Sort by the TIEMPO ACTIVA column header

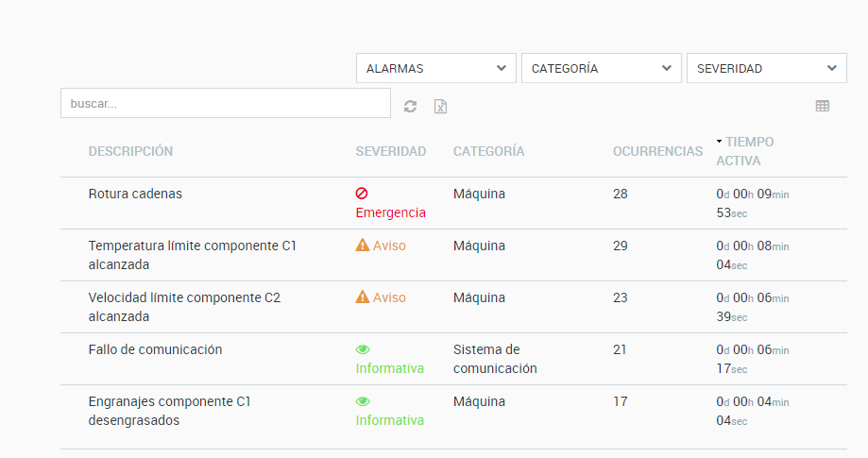pyautogui.click(x=748, y=151)
